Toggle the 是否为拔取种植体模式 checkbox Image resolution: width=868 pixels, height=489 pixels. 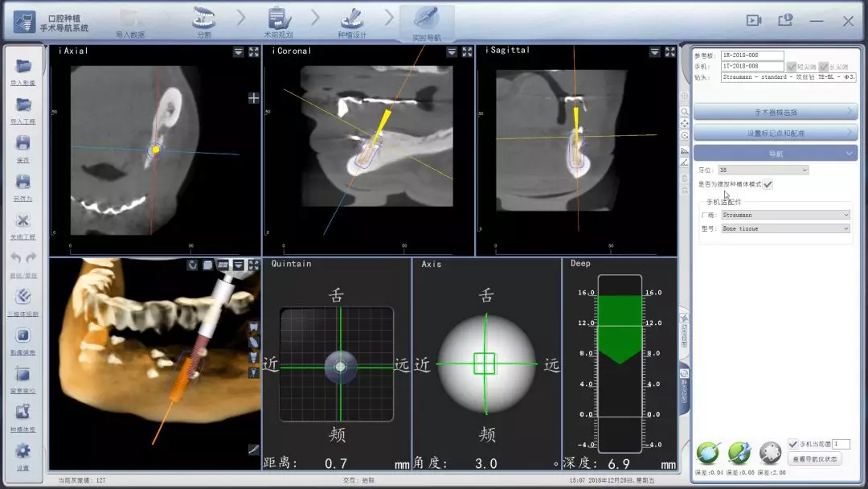click(x=768, y=184)
